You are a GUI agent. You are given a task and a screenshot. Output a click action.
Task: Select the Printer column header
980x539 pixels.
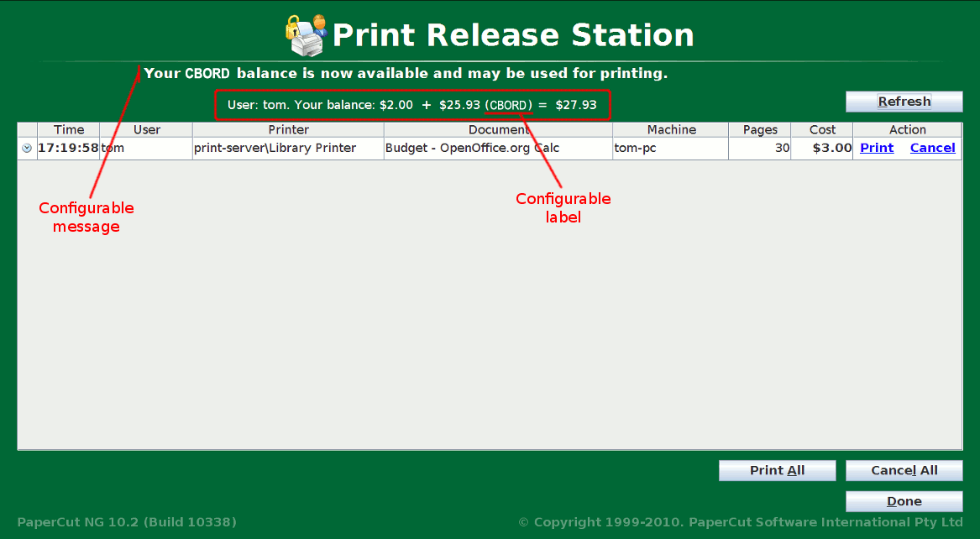pyautogui.click(x=288, y=130)
